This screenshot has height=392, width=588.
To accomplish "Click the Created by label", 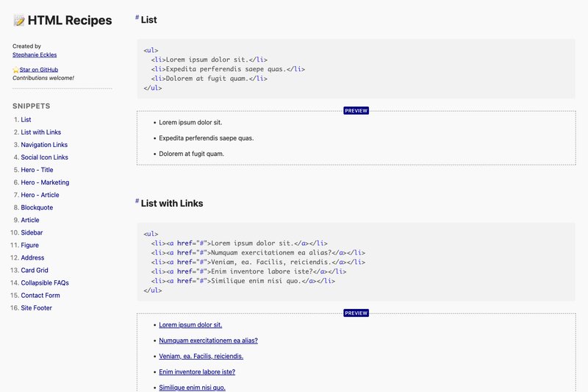I will (26, 46).
